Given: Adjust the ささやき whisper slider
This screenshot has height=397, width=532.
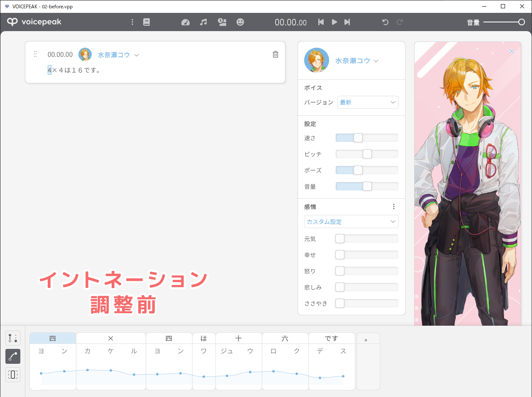Looking at the screenshot, I should pyautogui.click(x=367, y=303).
